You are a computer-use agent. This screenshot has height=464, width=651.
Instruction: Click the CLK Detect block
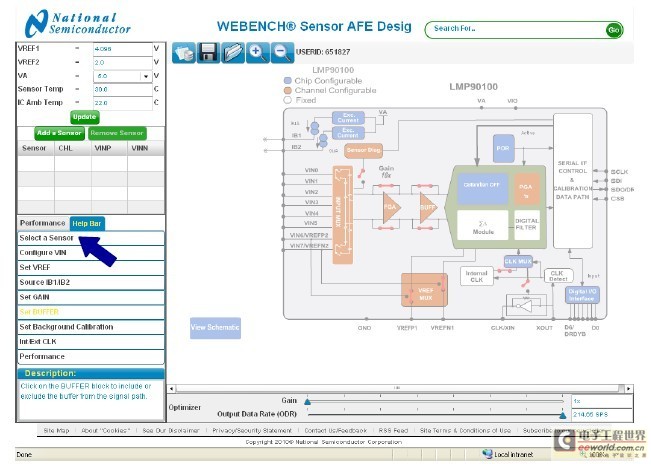click(x=558, y=276)
